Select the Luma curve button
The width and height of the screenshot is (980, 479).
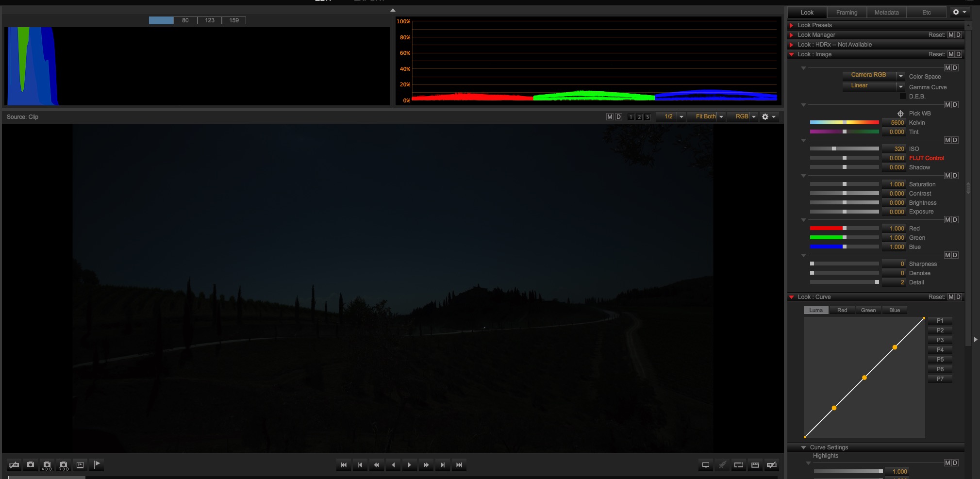coord(816,310)
